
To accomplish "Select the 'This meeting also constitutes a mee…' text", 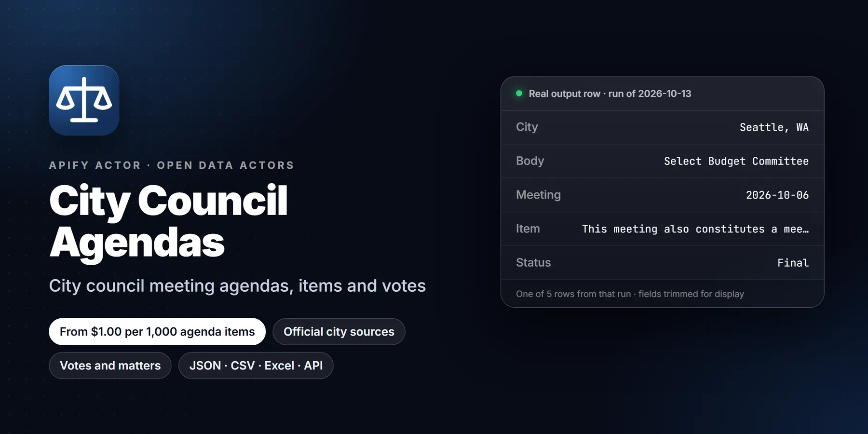I will (695, 229).
